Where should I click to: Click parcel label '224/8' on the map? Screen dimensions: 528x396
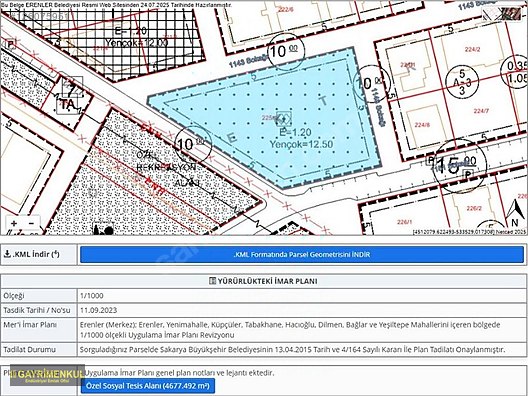(x=422, y=125)
